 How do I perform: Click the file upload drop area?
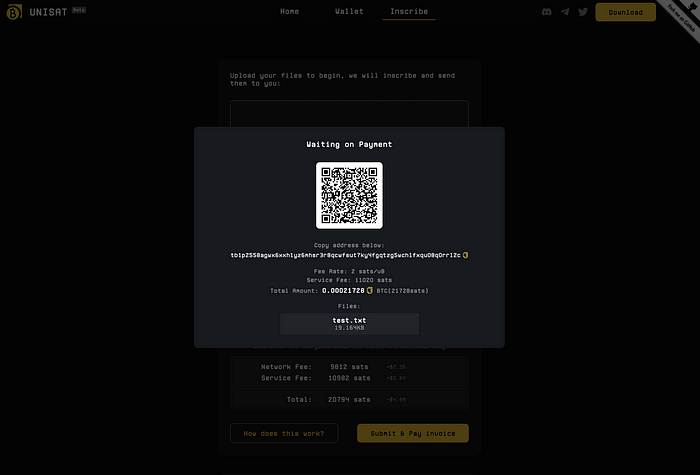349,113
